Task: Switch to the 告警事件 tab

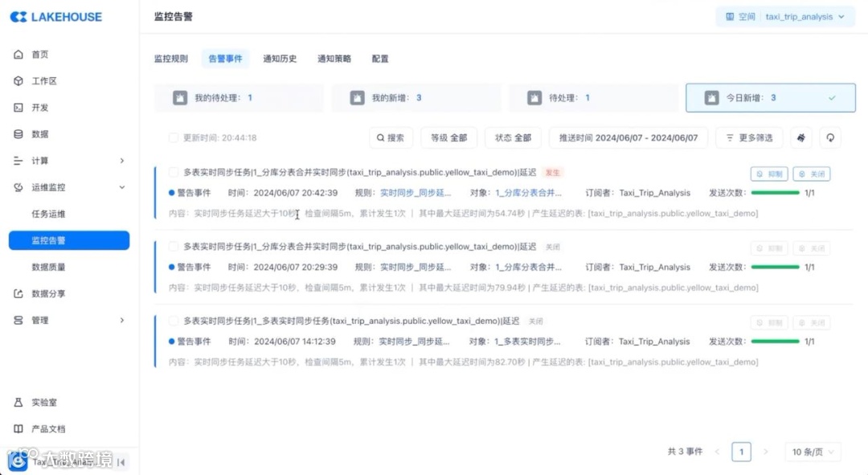Action: pos(225,59)
